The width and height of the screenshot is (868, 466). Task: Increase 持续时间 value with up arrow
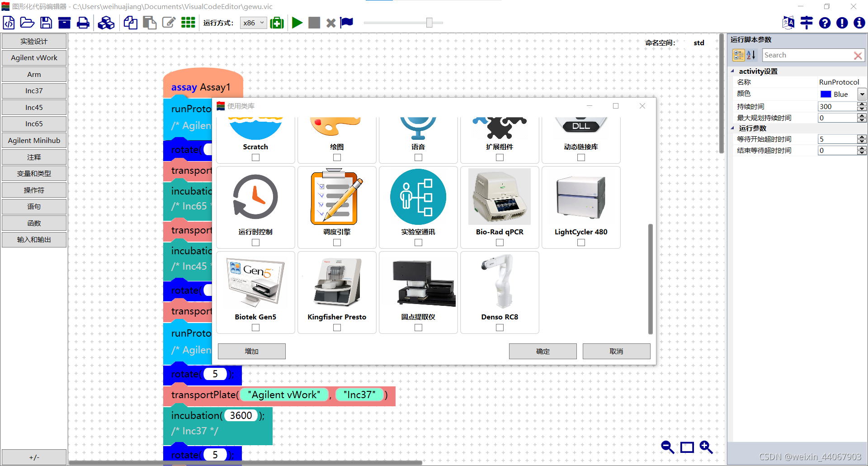tap(862, 104)
